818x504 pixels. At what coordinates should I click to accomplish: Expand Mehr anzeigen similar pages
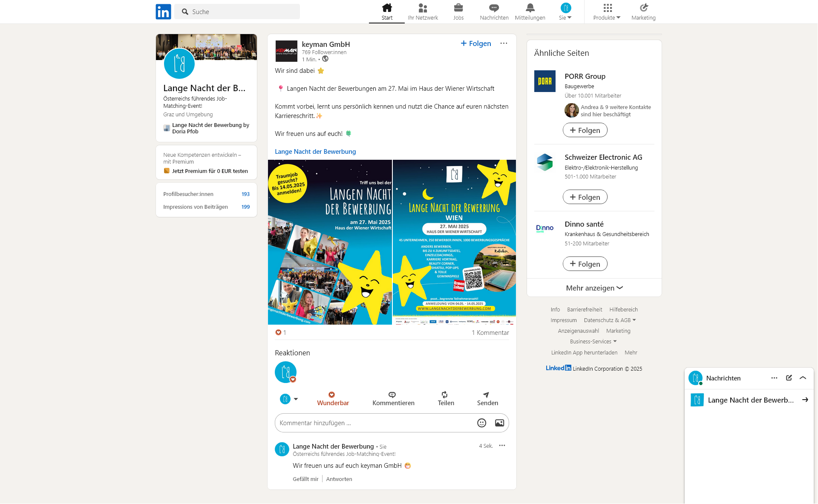click(594, 288)
